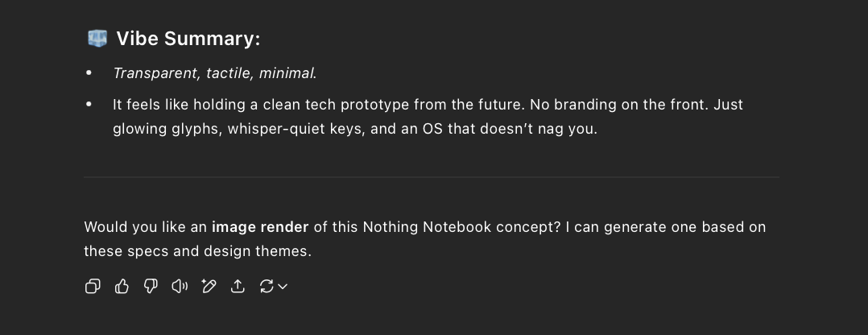Open edit in canvas pencil icon
This screenshot has width=868, height=335.
point(209,286)
